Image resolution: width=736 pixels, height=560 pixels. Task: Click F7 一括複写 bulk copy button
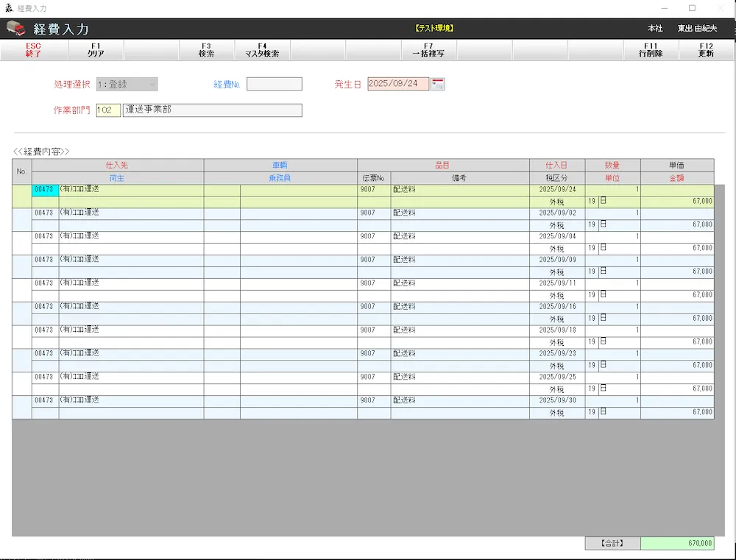(x=428, y=50)
